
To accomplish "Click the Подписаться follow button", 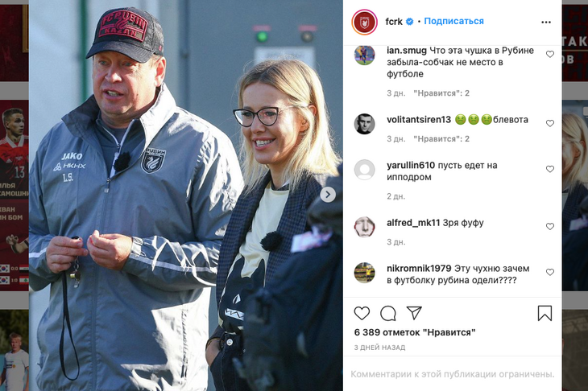I will point(453,22).
